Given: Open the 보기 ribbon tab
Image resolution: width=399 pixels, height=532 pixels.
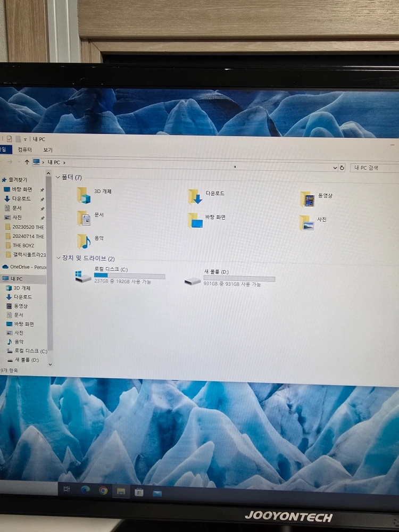Looking at the screenshot, I should [48, 150].
